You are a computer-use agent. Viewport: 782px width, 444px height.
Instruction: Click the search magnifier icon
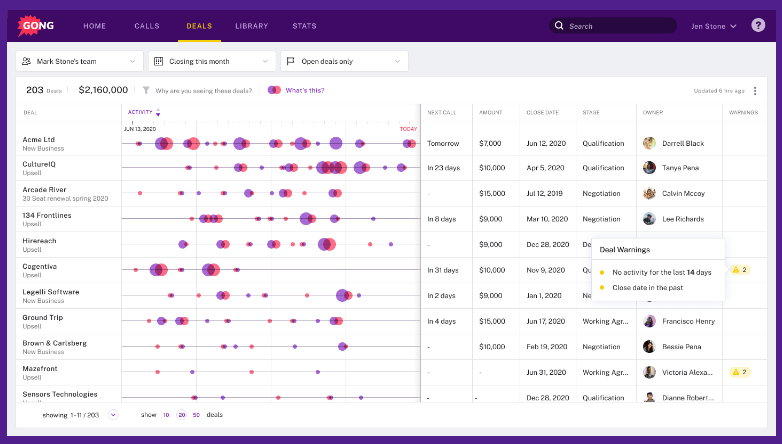[x=559, y=25]
